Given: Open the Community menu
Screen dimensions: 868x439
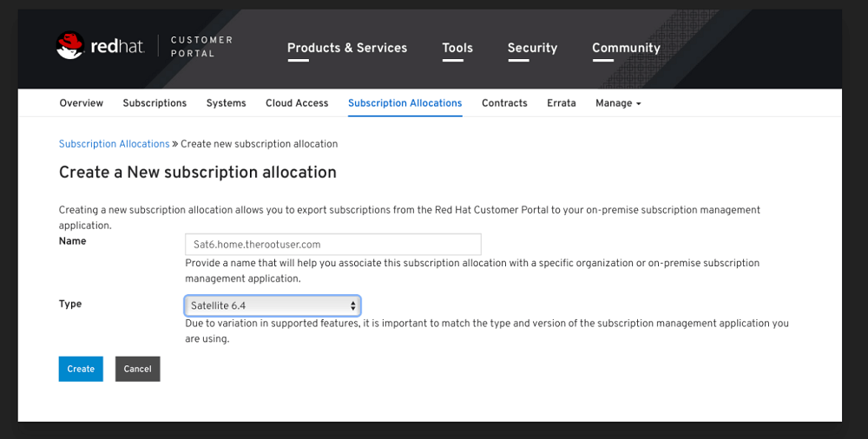Looking at the screenshot, I should tap(626, 48).
